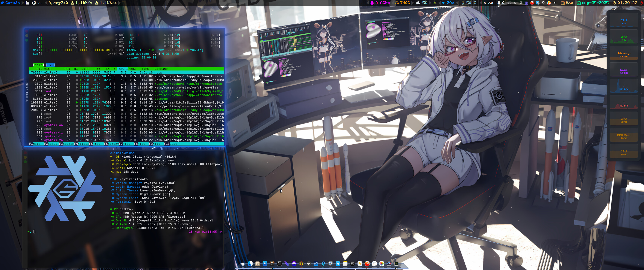Launch Firefox from top bar icon

34,3
